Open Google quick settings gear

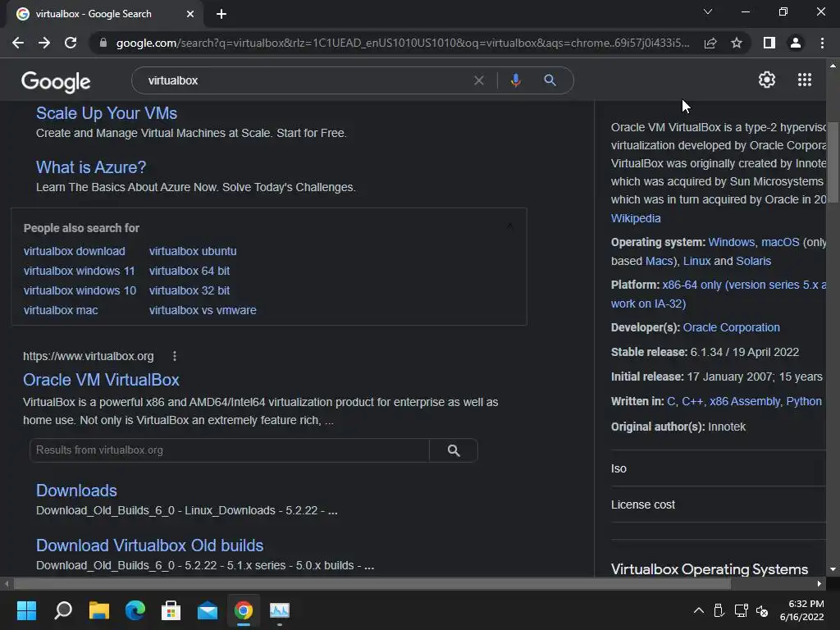coord(767,80)
